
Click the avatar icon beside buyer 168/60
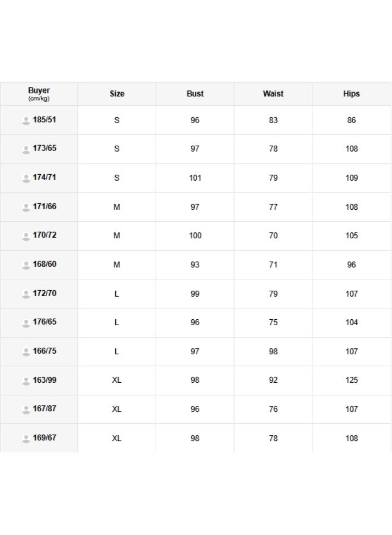[x=26, y=265]
